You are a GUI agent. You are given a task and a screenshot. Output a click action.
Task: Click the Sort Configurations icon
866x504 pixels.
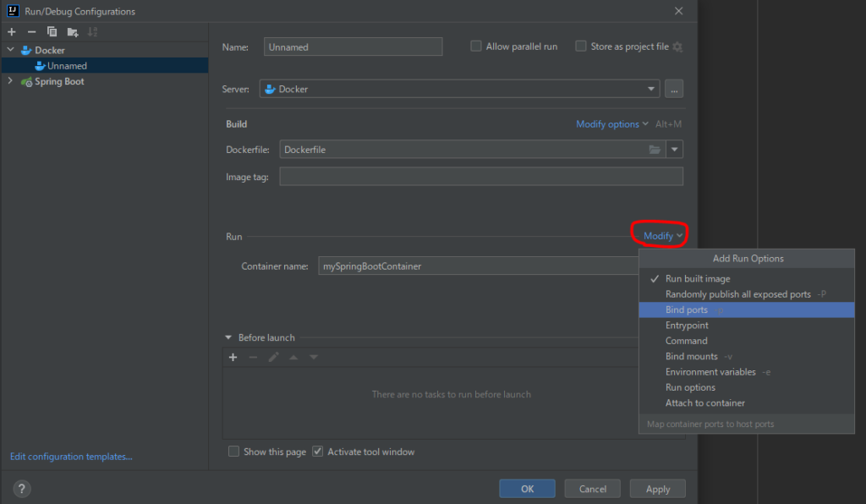pos(93,31)
